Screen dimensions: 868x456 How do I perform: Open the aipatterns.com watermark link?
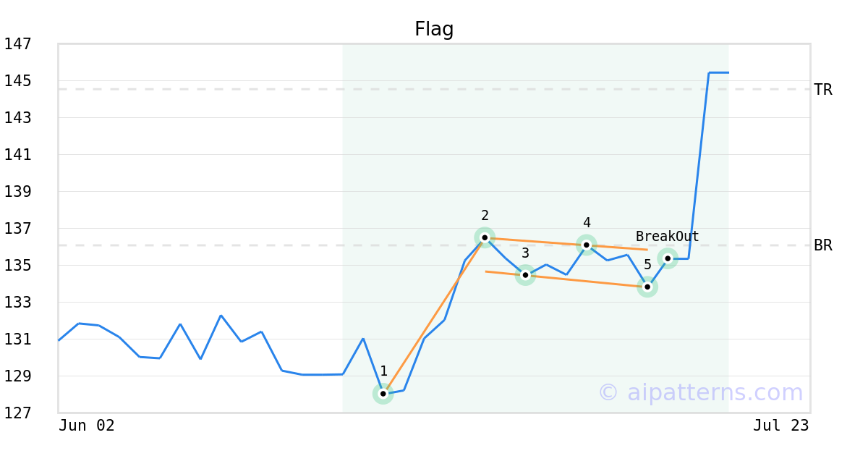click(x=700, y=392)
